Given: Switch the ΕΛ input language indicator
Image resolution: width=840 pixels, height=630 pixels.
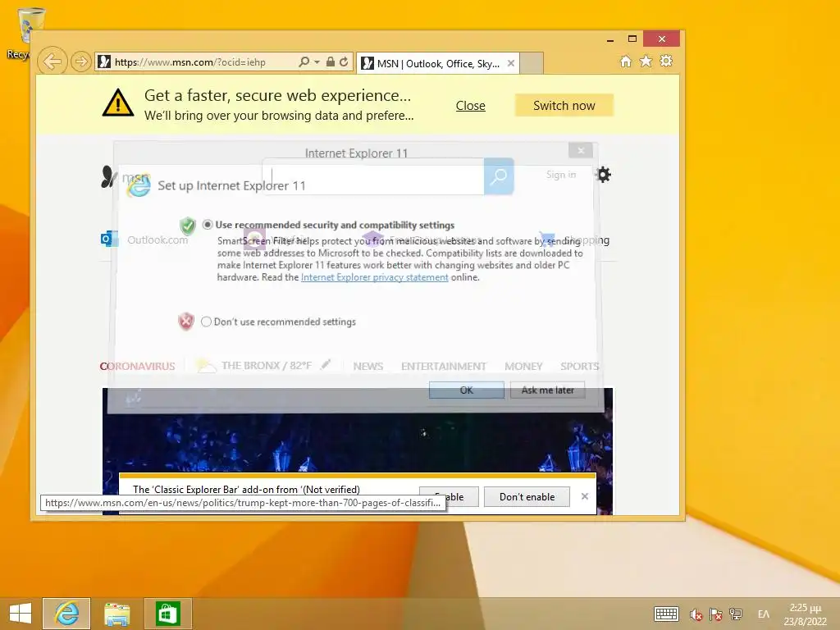Looking at the screenshot, I should point(764,614).
